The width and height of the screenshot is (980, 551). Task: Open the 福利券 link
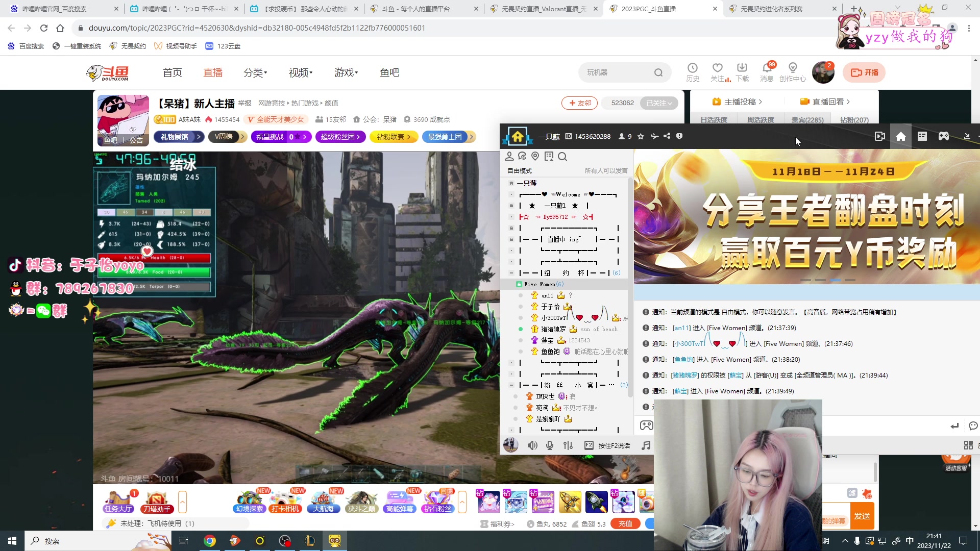click(497, 524)
